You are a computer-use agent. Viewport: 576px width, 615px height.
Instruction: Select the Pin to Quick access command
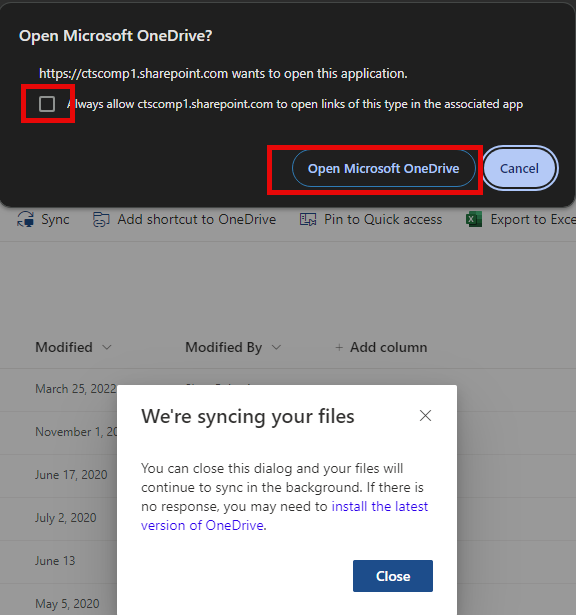(383, 219)
